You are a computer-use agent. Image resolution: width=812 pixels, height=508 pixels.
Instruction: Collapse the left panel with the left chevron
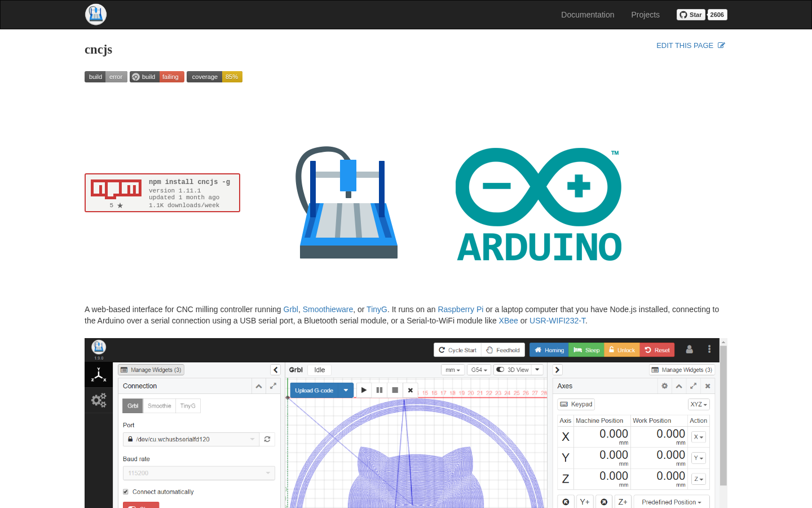276,370
